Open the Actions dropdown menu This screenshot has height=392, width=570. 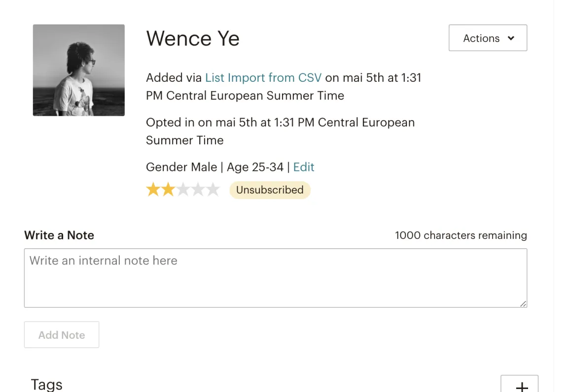coord(488,38)
